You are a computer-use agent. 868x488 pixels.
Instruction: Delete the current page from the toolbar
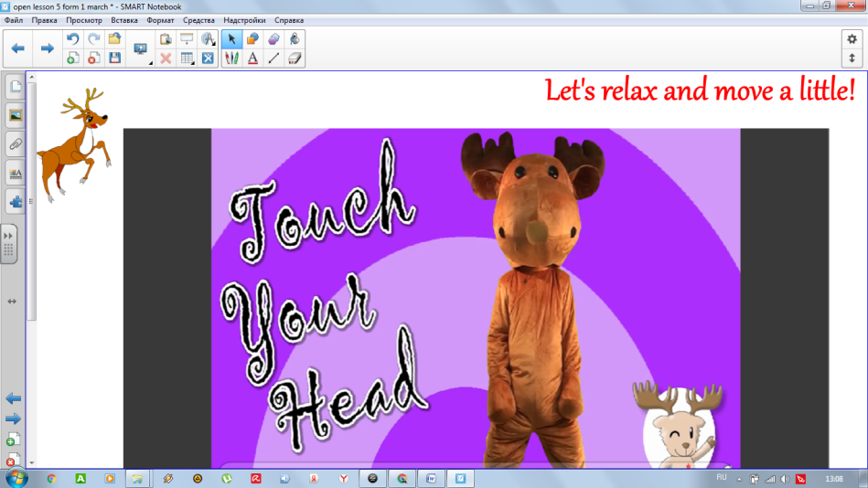[93, 58]
